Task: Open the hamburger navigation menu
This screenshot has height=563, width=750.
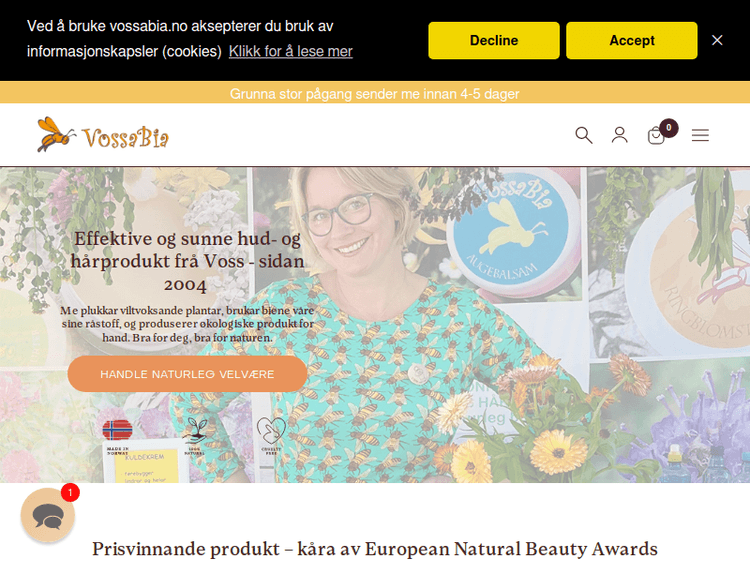Action: (x=700, y=135)
